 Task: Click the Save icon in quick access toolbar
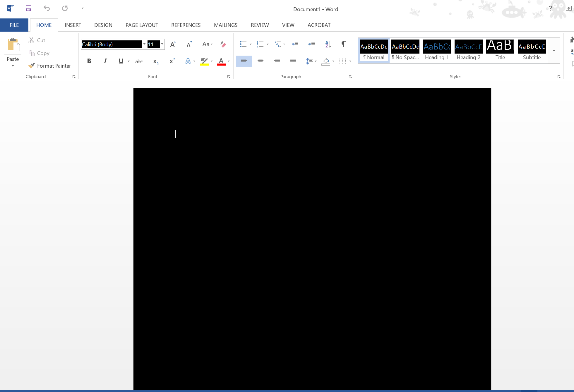tap(28, 8)
